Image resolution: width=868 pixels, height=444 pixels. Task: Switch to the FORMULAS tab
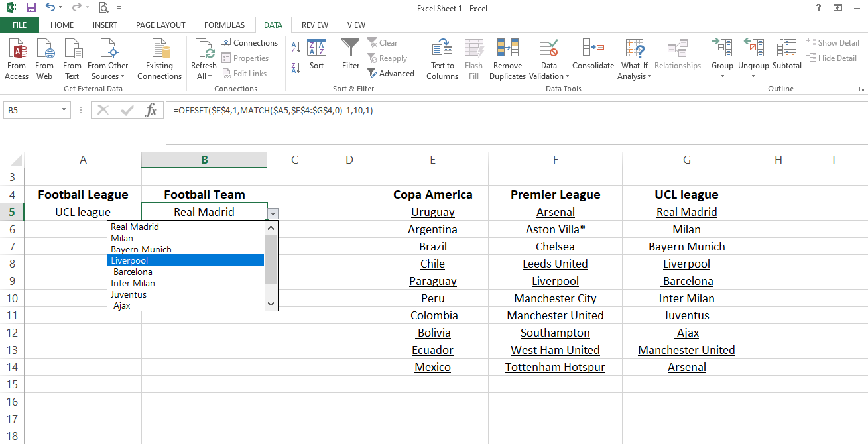[x=224, y=25]
